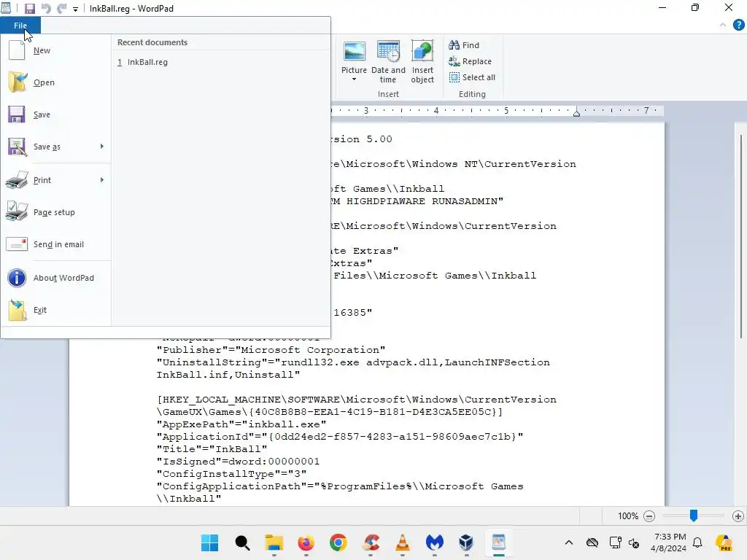Open VirtualBox from the taskbar

click(x=466, y=542)
